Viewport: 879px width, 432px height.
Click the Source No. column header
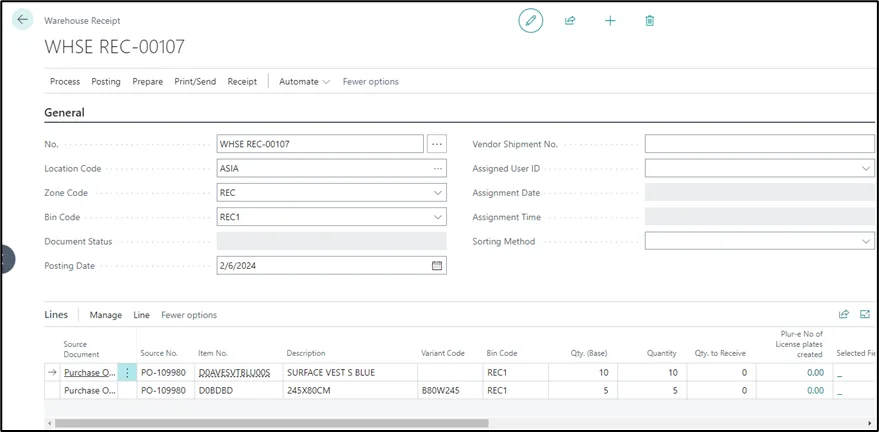tap(159, 354)
